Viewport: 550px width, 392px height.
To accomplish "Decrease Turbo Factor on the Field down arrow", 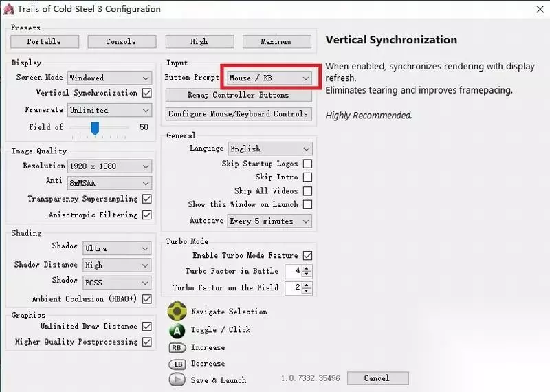I will pyautogui.click(x=307, y=291).
